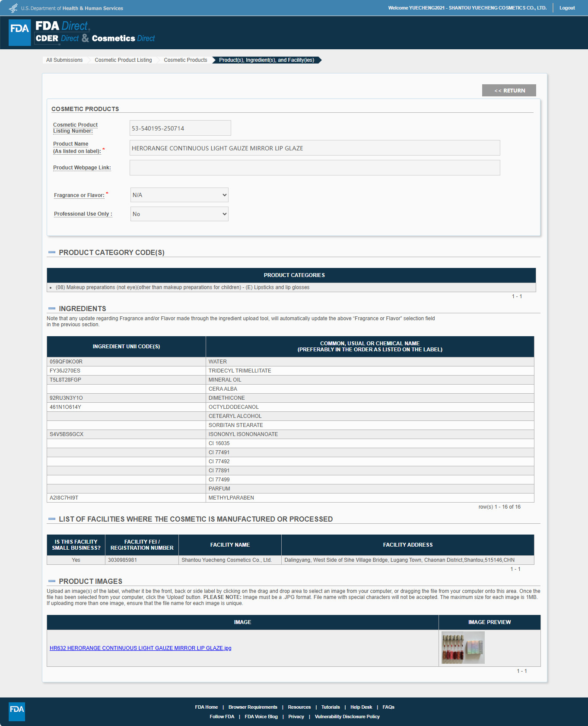Click the lip glaze image preview thumbnail
Screen dimensions: 588x726
click(463, 647)
